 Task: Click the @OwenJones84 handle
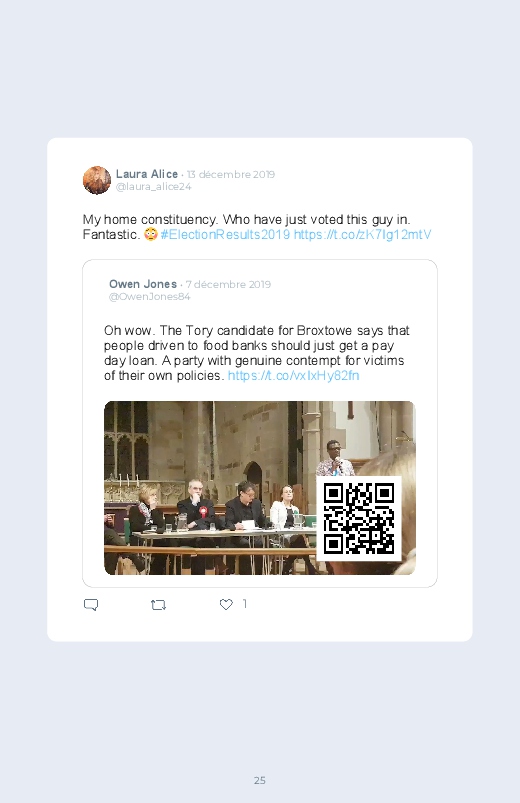coord(150,297)
